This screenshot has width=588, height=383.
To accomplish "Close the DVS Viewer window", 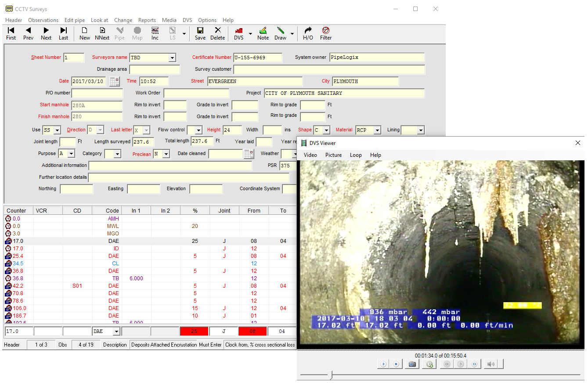I will coord(577,143).
